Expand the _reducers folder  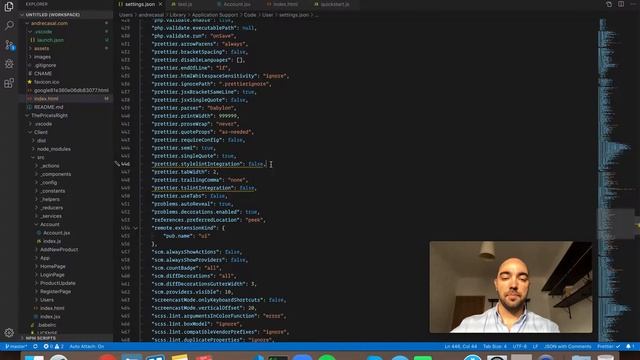click(x=51, y=208)
